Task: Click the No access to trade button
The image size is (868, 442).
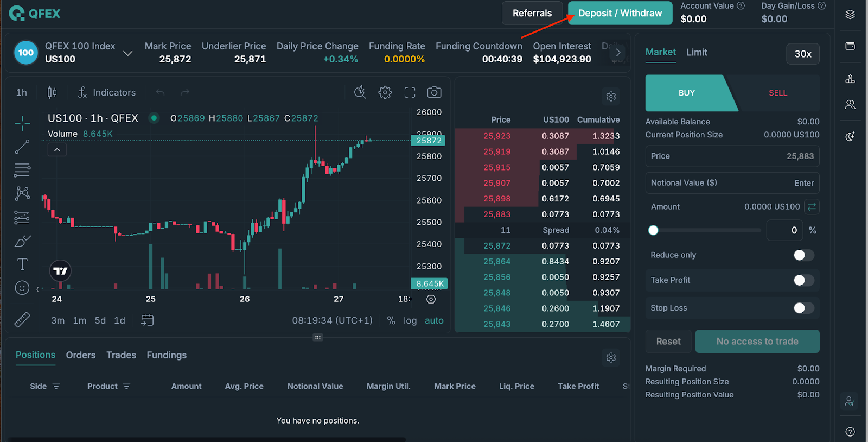Action: 757,342
